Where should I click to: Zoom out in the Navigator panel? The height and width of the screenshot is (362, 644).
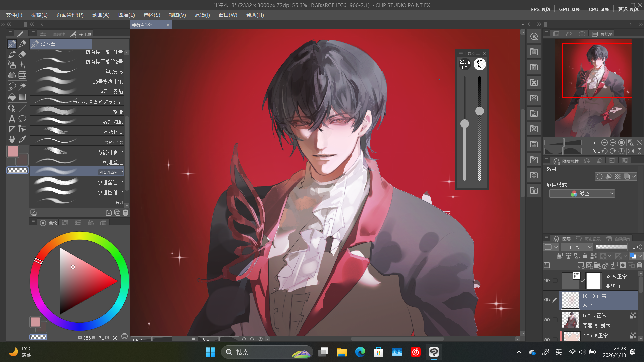coord(604,142)
